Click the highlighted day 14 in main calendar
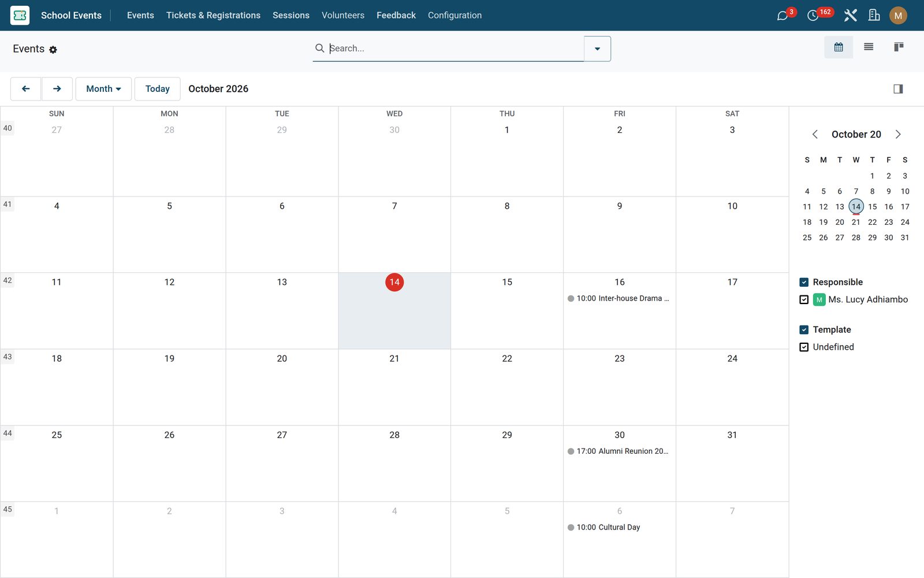Screen dimensions: 924x578 click(x=394, y=282)
